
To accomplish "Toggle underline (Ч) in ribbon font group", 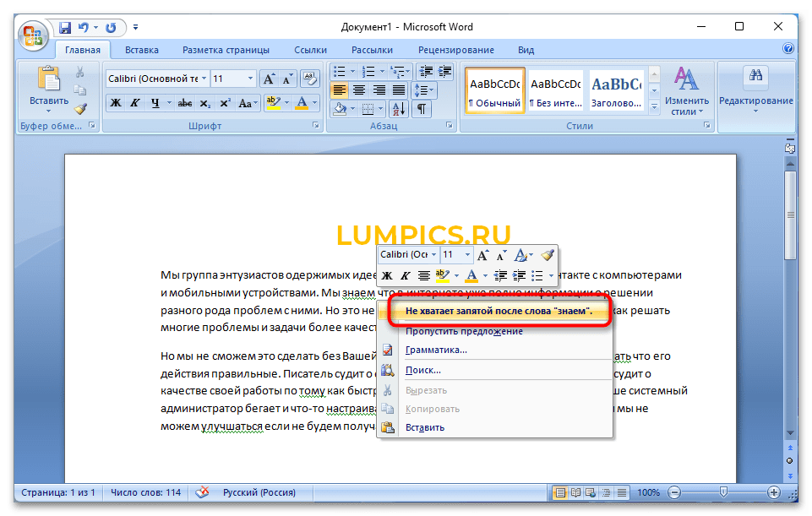I will coord(155,103).
